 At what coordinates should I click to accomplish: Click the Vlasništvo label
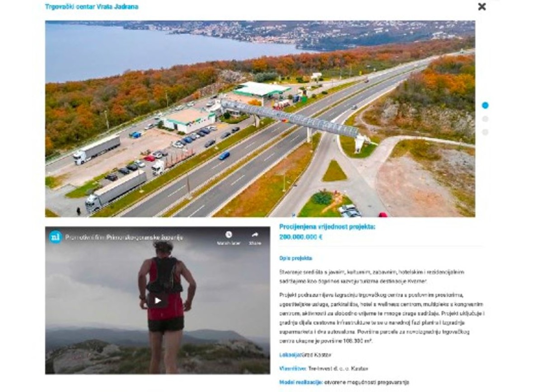pos(293,369)
